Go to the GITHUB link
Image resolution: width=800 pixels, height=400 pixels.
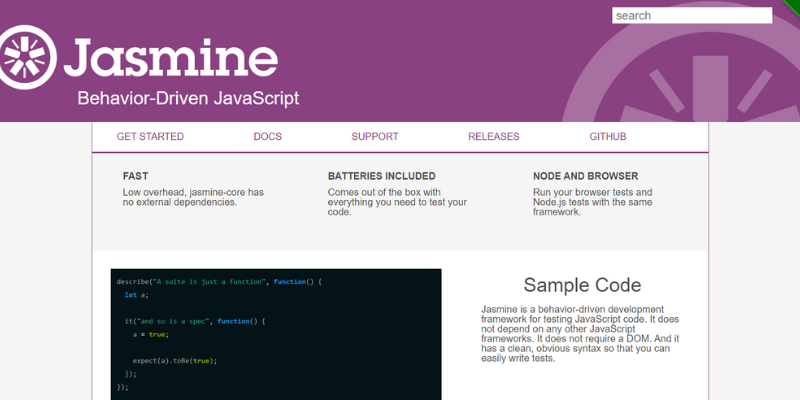tap(608, 137)
